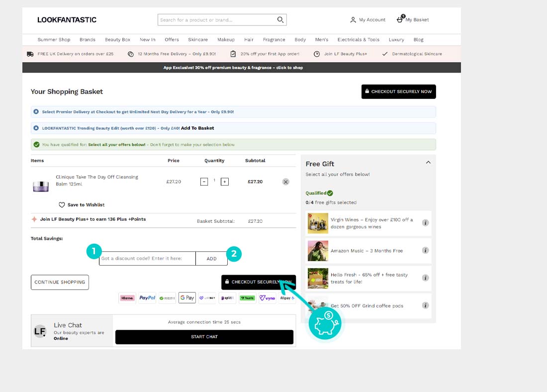Click the delivery truck icon in promo bar
Screen dimensions: 547x392
click(x=30, y=54)
